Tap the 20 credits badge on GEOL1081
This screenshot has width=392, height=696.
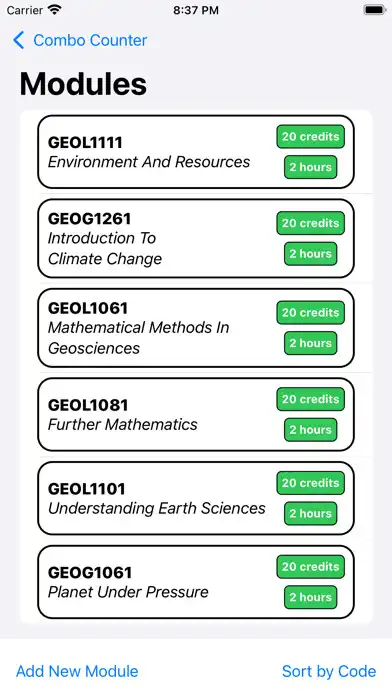coord(310,399)
